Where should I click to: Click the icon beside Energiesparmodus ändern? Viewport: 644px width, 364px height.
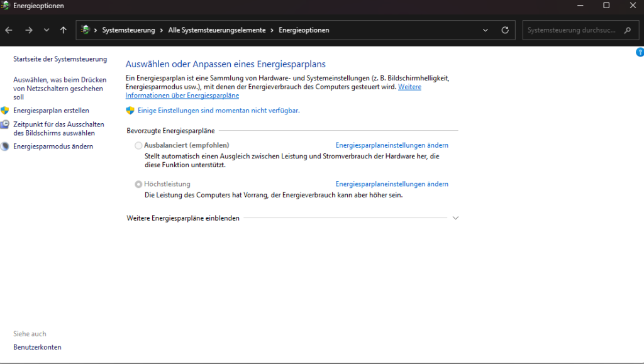click(6, 146)
